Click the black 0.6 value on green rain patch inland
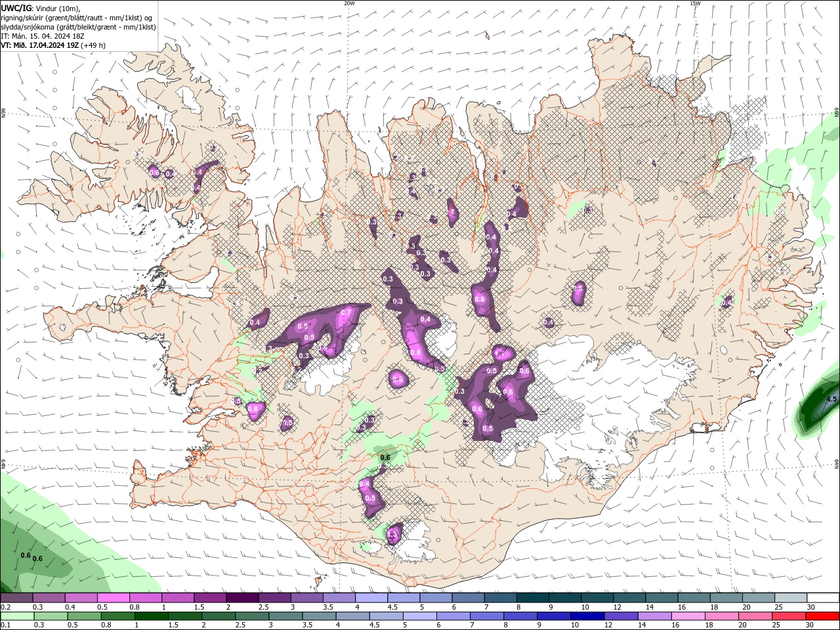The image size is (840, 630). click(385, 457)
